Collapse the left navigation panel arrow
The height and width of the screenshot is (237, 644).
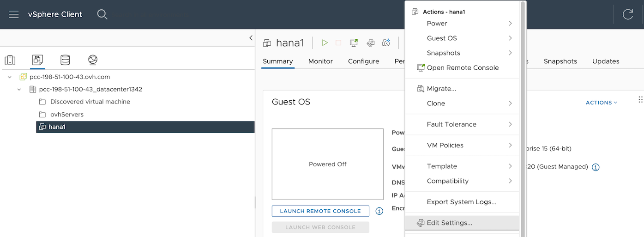click(x=251, y=38)
